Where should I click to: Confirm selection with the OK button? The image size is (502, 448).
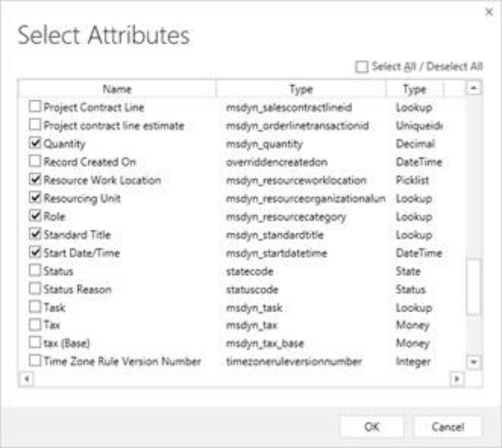371,427
